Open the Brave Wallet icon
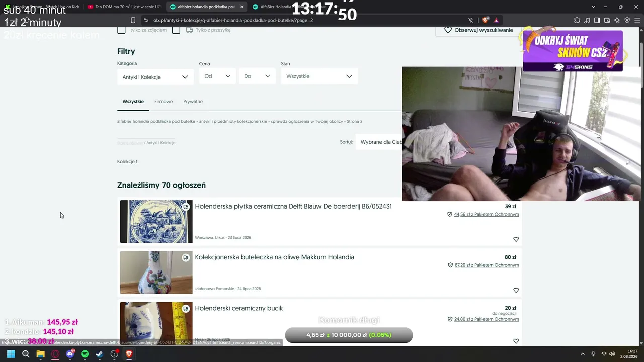Viewport: 644px width, 362px height. tap(607, 20)
